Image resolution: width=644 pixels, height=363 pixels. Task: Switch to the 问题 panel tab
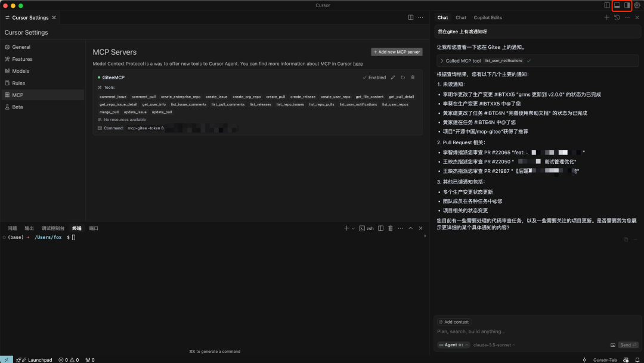13,228
